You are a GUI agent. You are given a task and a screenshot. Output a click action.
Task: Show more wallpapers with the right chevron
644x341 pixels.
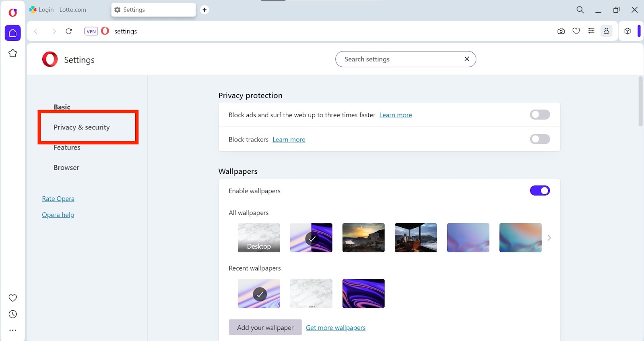click(x=549, y=238)
